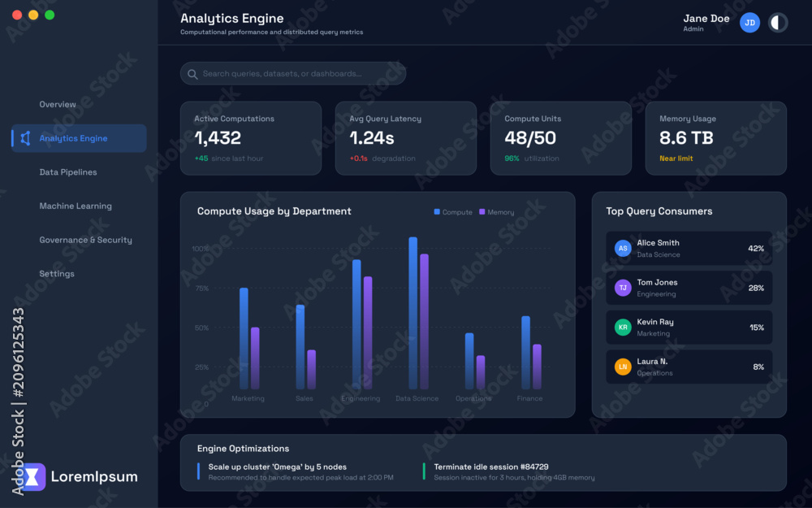The height and width of the screenshot is (508, 812).
Task: Toggle the Compute legend series
Action: (453, 212)
